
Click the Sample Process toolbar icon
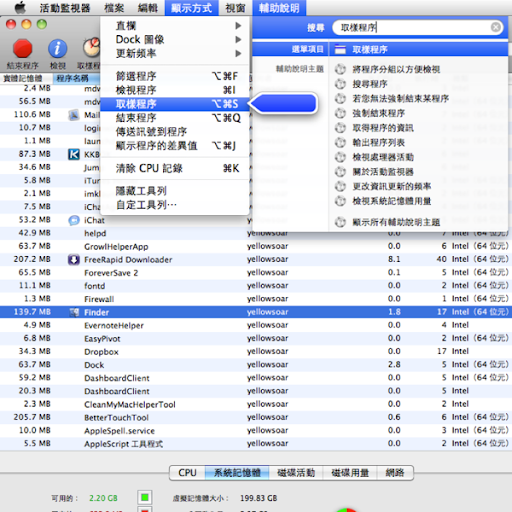(x=91, y=48)
